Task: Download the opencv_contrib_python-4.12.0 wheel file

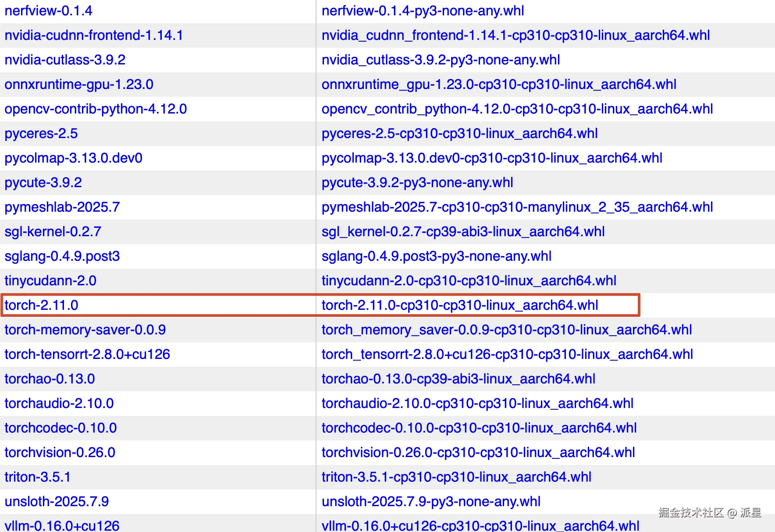Action: click(x=517, y=109)
